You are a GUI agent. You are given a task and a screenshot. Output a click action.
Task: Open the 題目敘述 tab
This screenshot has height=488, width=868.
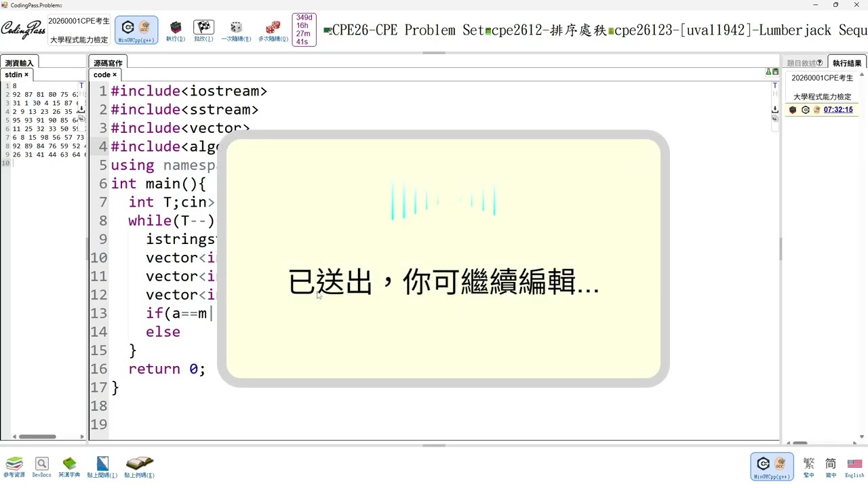(x=804, y=63)
